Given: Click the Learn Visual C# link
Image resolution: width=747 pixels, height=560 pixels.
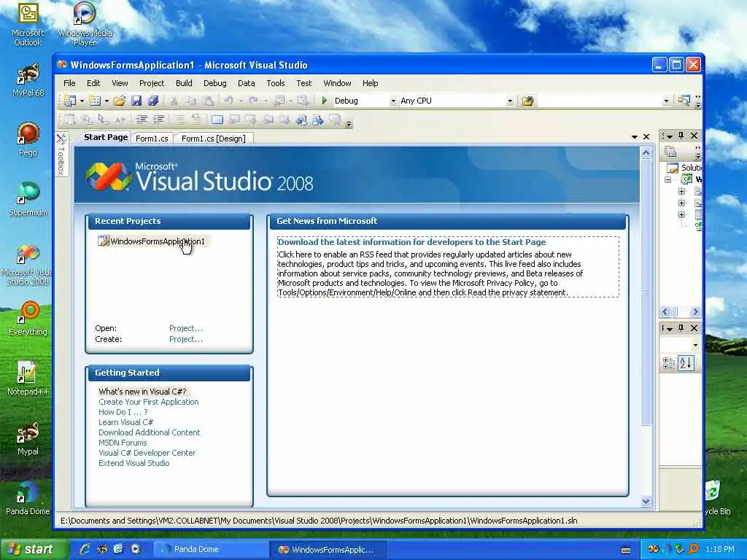Looking at the screenshot, I should 125,422.
